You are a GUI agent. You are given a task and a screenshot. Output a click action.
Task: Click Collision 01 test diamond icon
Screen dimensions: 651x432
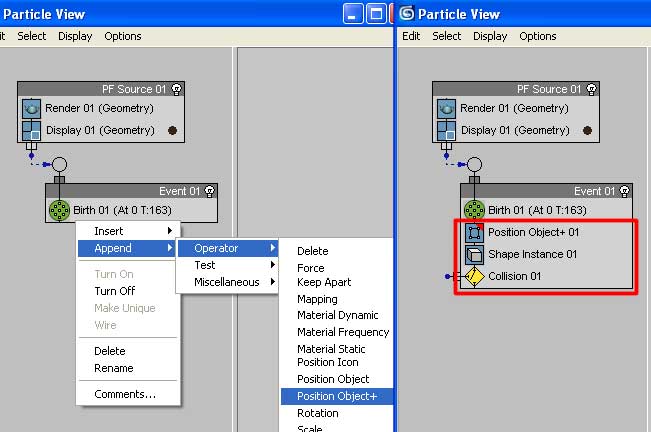pos(474,276)
